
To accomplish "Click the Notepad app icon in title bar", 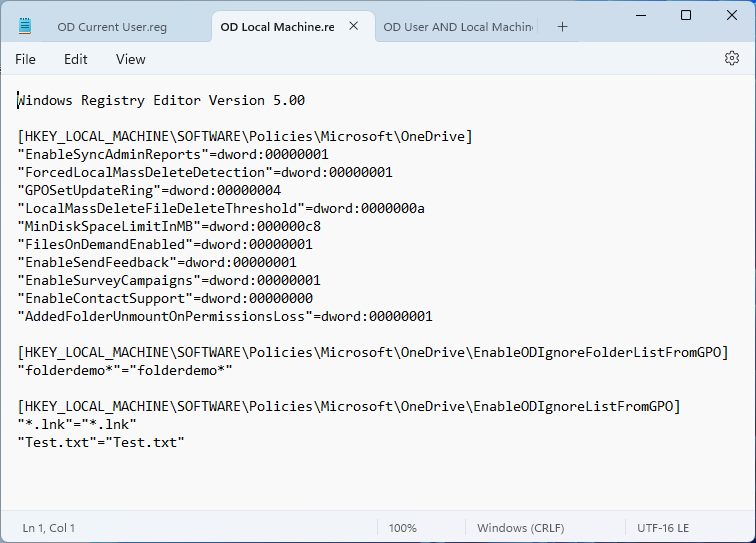I will pos(25,27).
